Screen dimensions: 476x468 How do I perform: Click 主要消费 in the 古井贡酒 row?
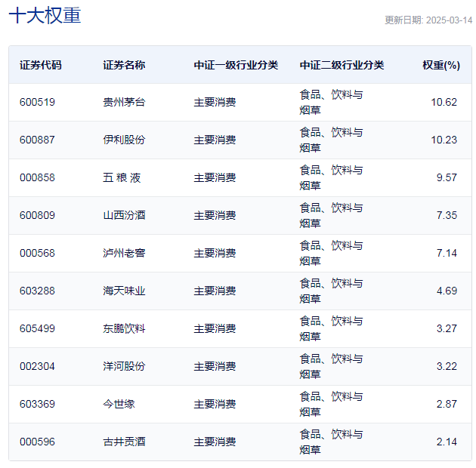215,442
